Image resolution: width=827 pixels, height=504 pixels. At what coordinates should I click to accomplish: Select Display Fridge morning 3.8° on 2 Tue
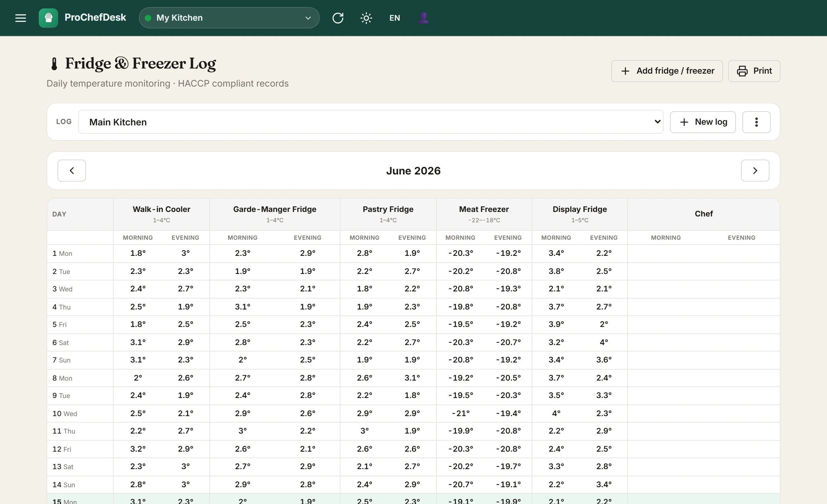click(x=556, y=271)
